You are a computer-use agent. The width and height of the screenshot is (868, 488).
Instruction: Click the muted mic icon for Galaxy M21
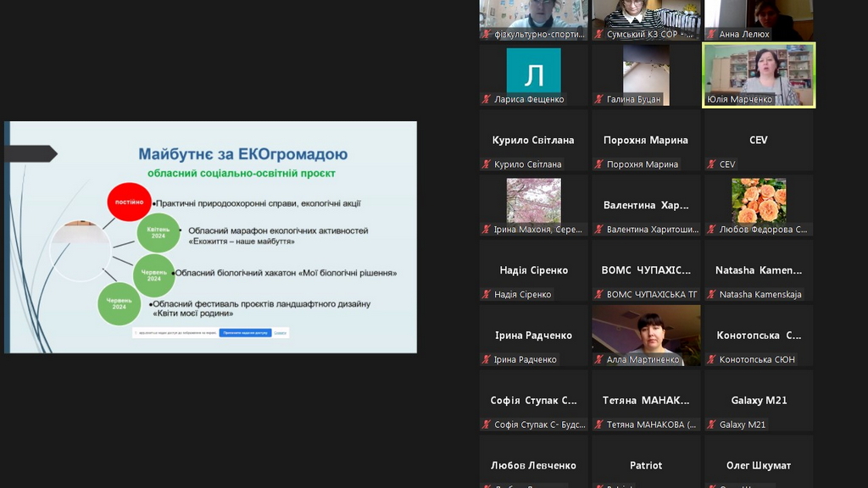pos(712,425)
